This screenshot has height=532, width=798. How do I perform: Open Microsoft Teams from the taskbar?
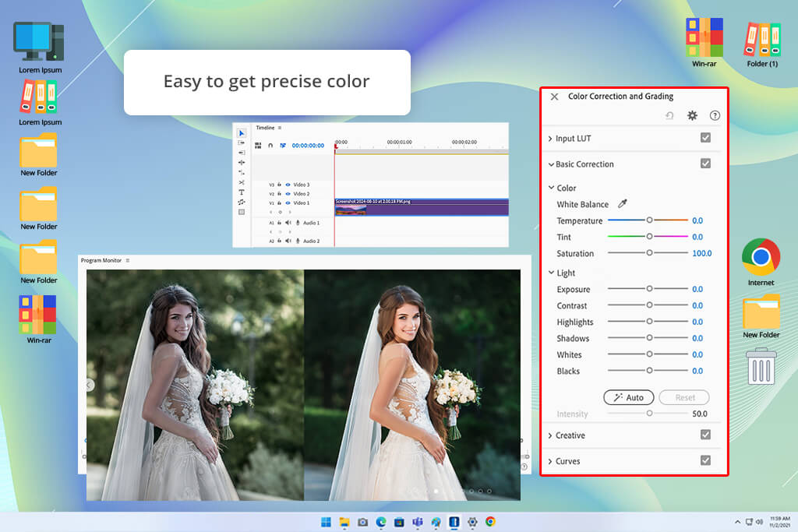418,522
